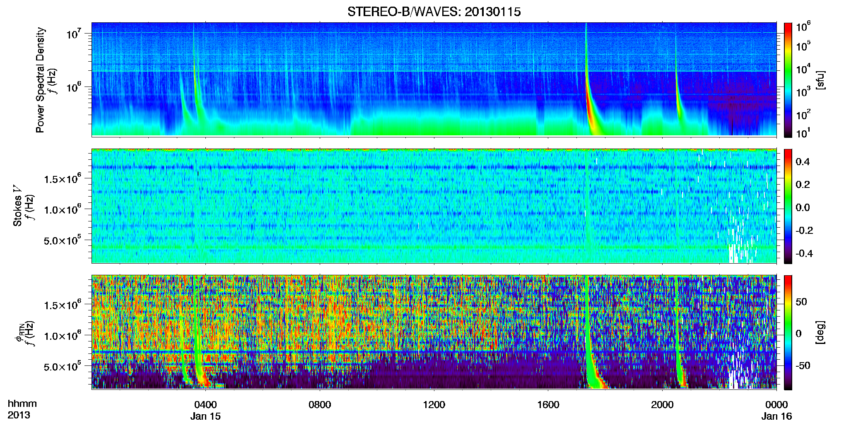868x447 pixels.
Task: Click the 0.4 value on Stokes colorbar
Action: click(803, 162)
